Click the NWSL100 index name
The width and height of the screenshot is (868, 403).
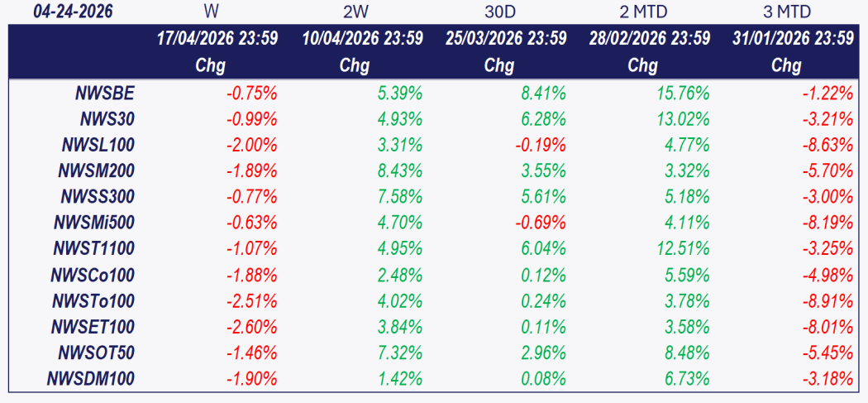tap(98, 146)
